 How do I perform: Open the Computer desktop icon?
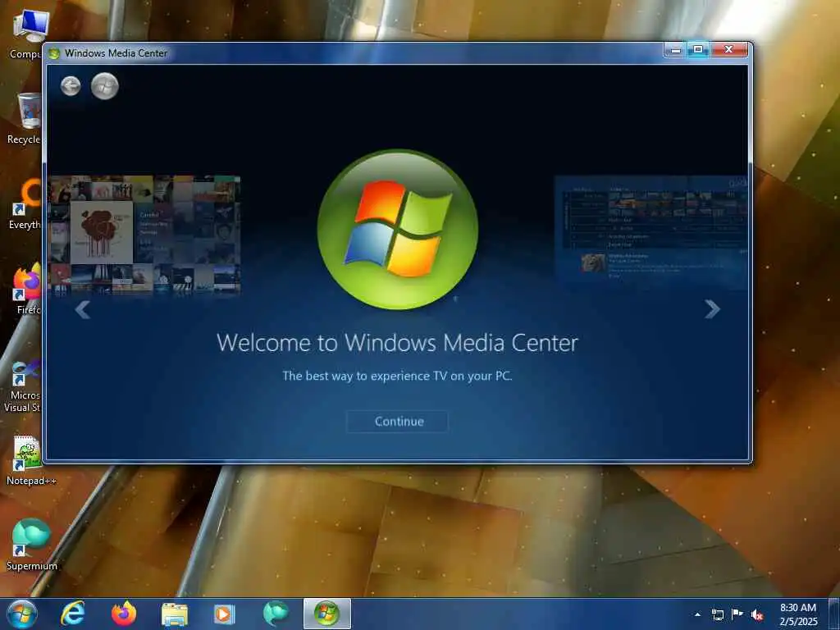point(25,34)
